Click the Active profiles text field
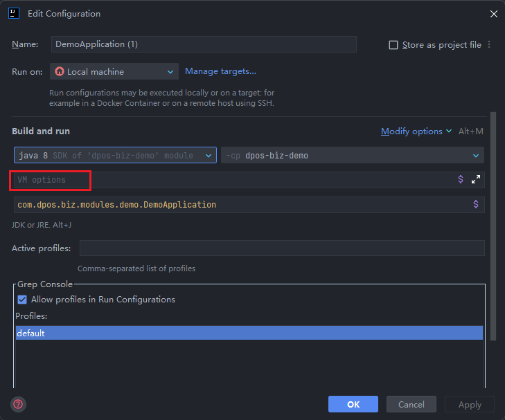Viewport: 505px width, 420px height. coord(281,248)
